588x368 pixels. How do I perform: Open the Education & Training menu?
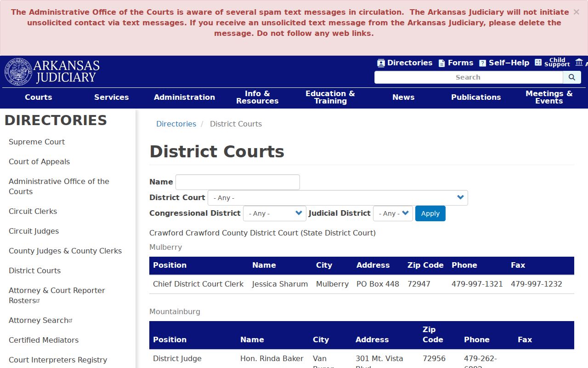pyautogui.click(x=330, y=97)
